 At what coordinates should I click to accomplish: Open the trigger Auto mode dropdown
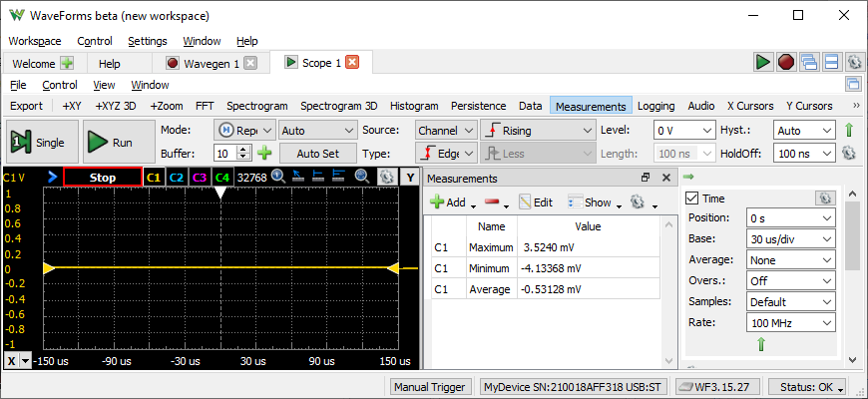(x=317, y=131)
